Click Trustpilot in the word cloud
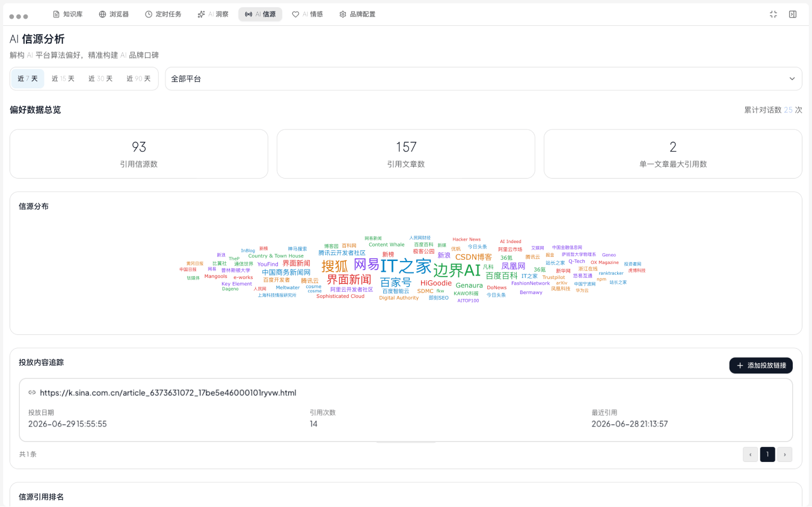Image resolution: width=812 pixels, height=507 pixels. [x=554, y=278]
